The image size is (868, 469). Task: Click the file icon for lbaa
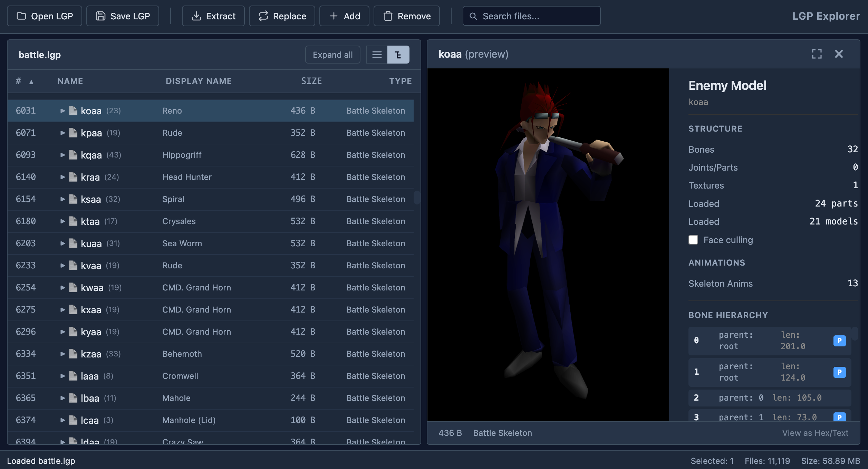73,398
